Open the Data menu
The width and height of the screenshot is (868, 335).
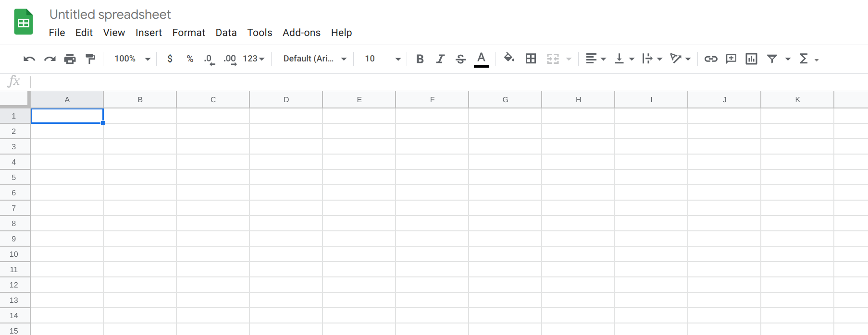(x=226, y=33)
